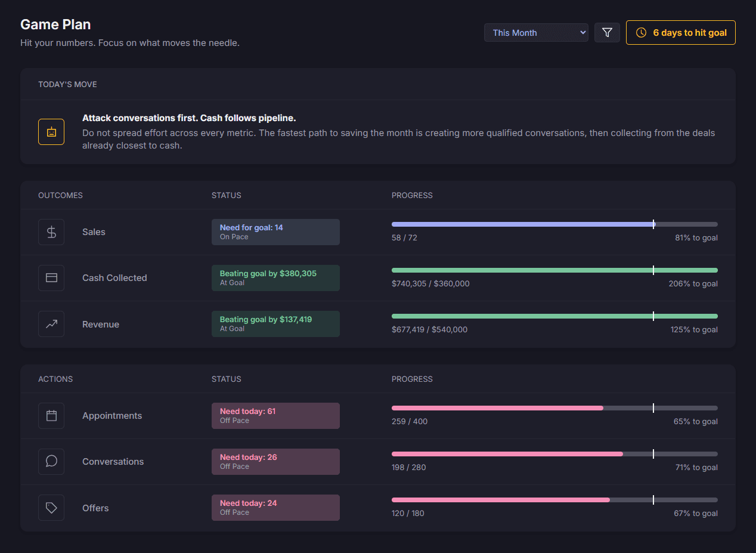Click the Offers row label

pyautogui.click(x=95, y=508)
